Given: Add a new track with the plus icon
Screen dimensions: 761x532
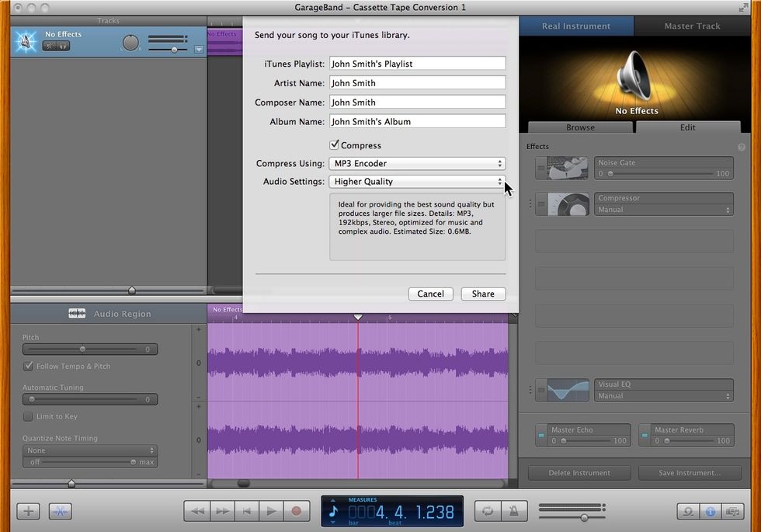Looking at the screenshot, I should (x=28, y=511).
